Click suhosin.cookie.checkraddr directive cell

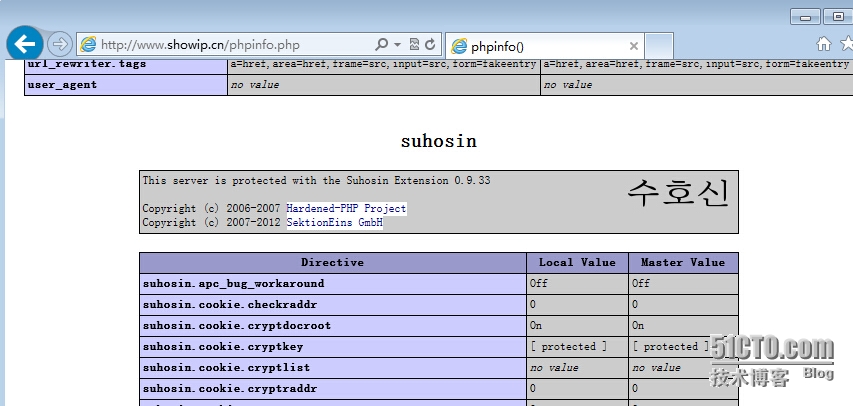(x=333, y=305)
